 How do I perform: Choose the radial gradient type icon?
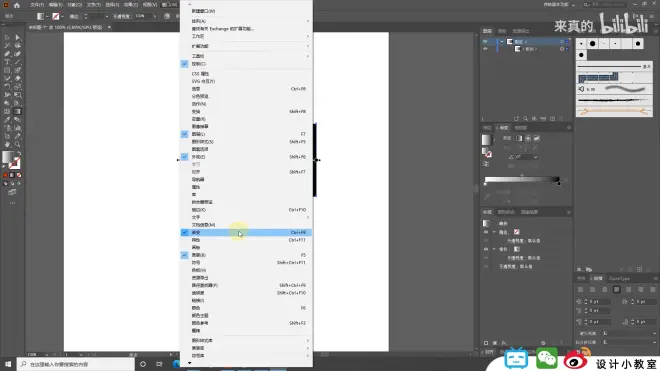coord(528,139)
